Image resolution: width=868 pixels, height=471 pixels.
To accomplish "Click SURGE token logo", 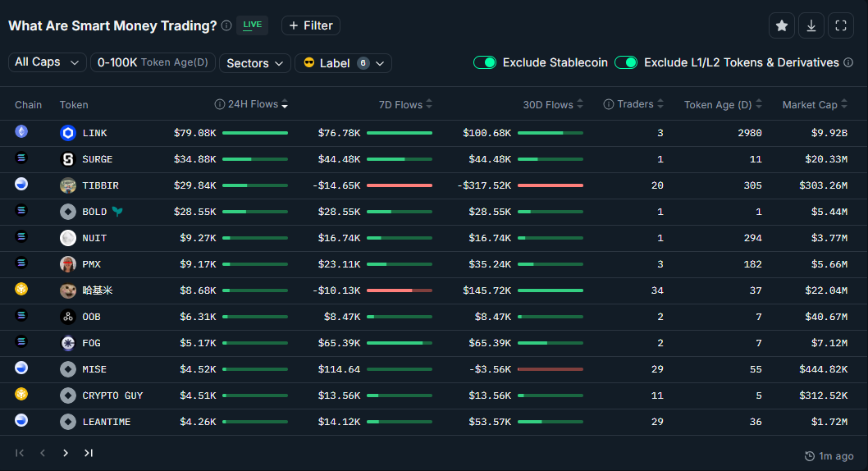I will [x=67, y=159].
